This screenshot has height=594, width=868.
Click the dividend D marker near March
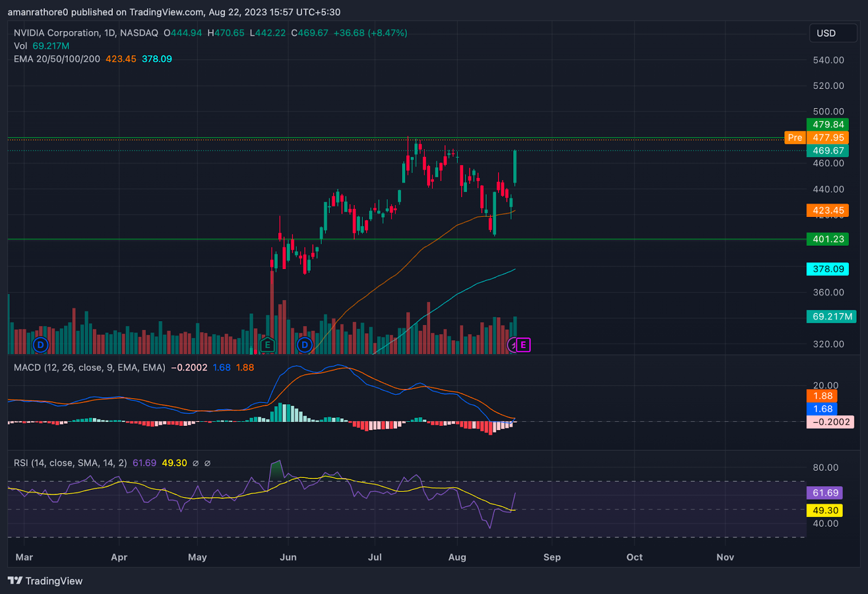(x=41, y=344)
